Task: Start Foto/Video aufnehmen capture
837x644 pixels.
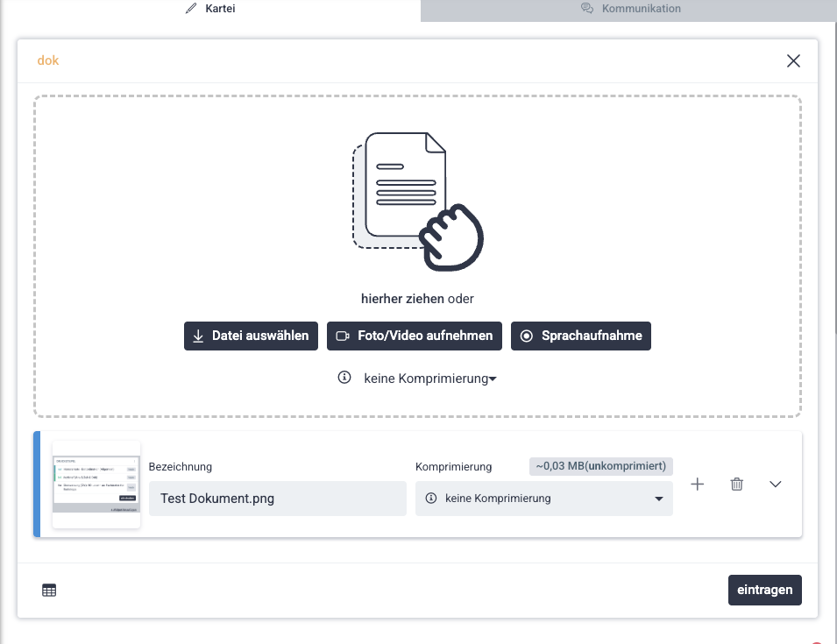Action: [x=415, y=336]
